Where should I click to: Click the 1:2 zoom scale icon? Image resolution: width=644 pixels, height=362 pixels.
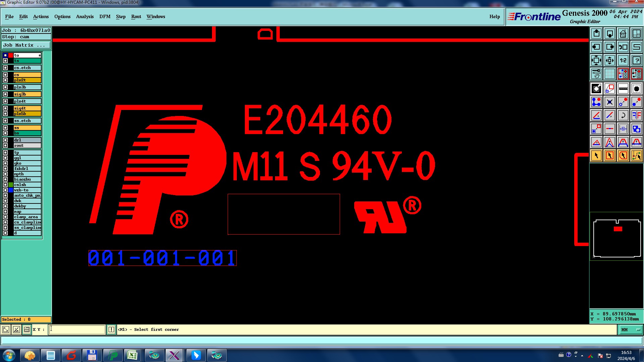point(623,61)
